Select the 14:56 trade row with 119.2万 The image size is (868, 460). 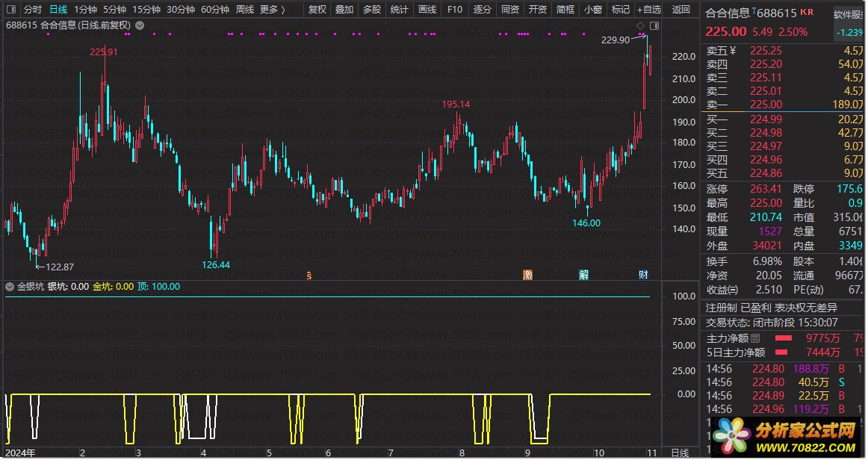[782, 410]
